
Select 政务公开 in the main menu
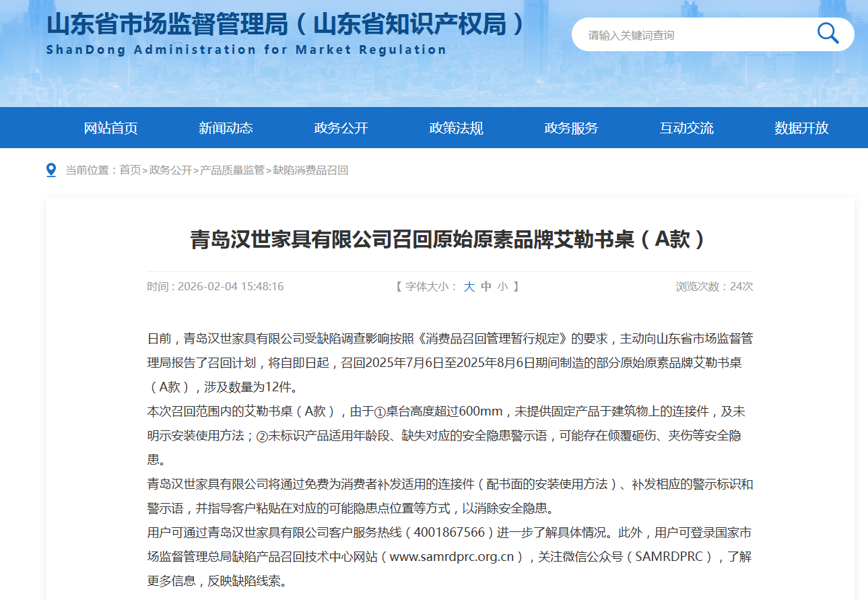(x=341, y=128)
